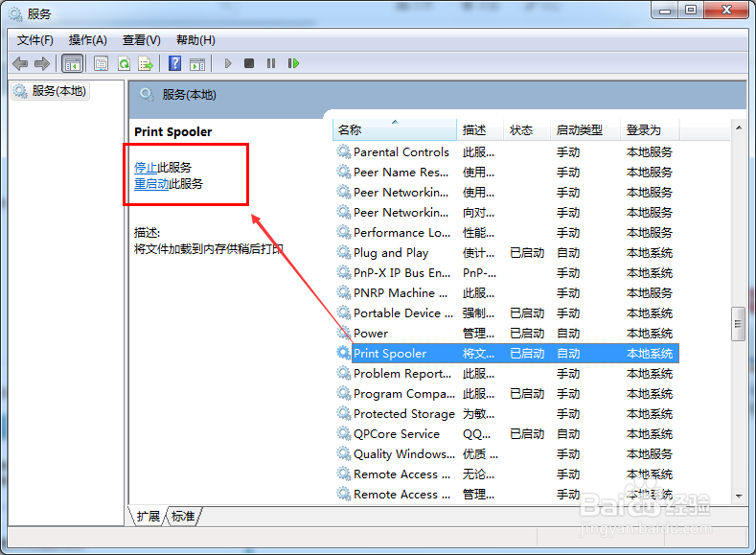Click the scrollbar up arrow in the services list
This screenshot has width=756, height=555.
coord(739,127)
